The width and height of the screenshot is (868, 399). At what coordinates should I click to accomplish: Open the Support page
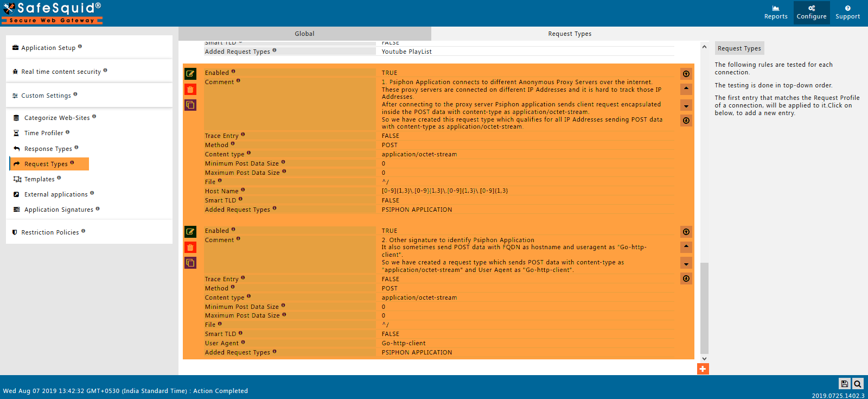pyautogui.click(x=848, y=12)
